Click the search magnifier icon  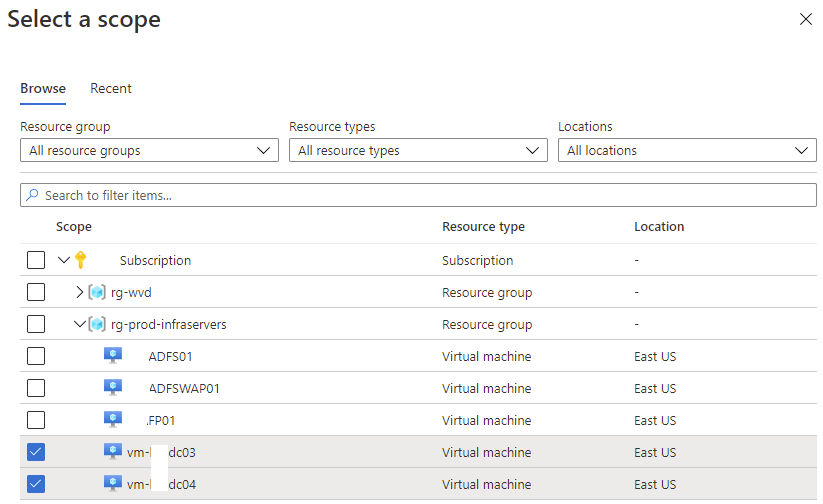click(33, 195)
